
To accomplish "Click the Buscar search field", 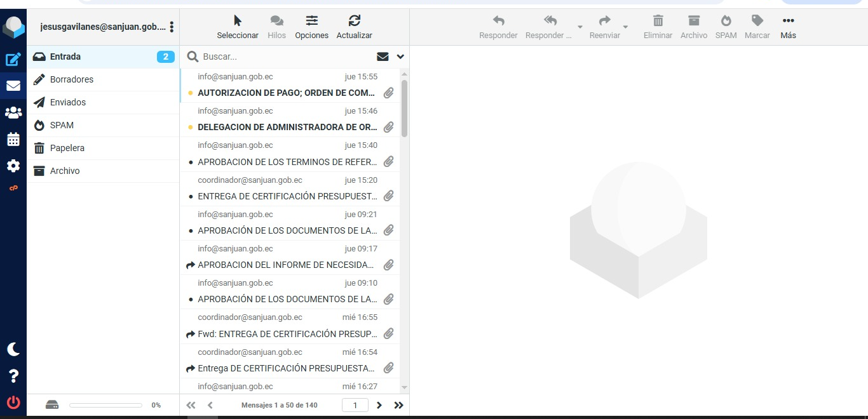I will pyautogui.click(x=286, y=57).
